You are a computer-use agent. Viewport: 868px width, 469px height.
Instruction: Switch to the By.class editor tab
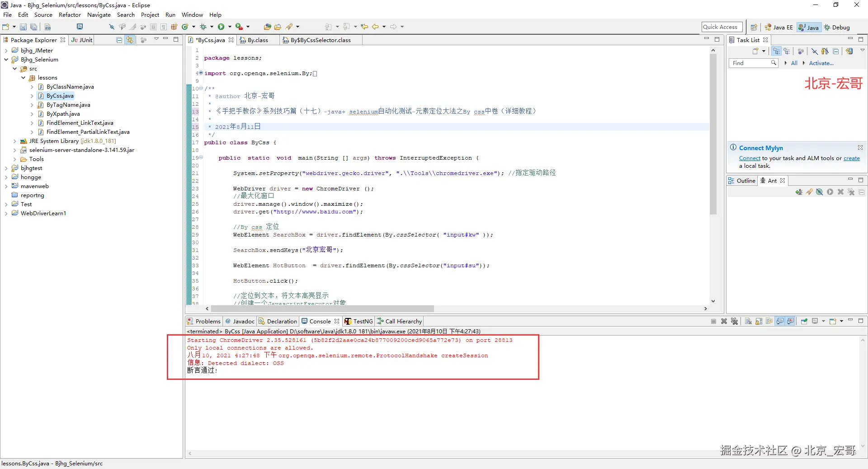click(x=258, y=40)
